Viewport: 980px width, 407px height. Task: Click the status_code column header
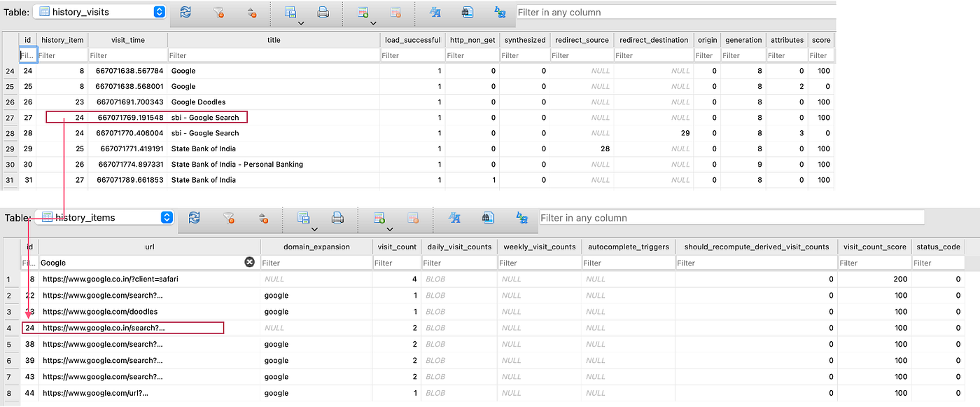(938, 247)
